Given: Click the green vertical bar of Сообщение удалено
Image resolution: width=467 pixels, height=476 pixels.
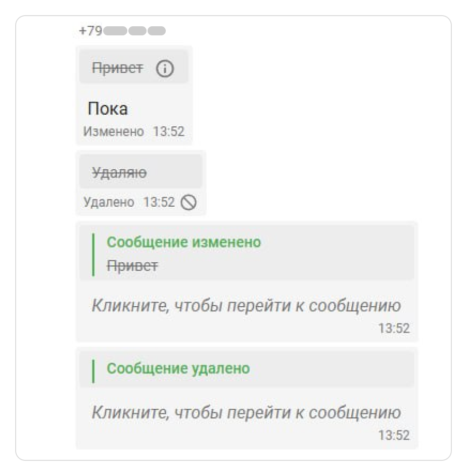Looking at the screenshot, I should pos(94,369).
